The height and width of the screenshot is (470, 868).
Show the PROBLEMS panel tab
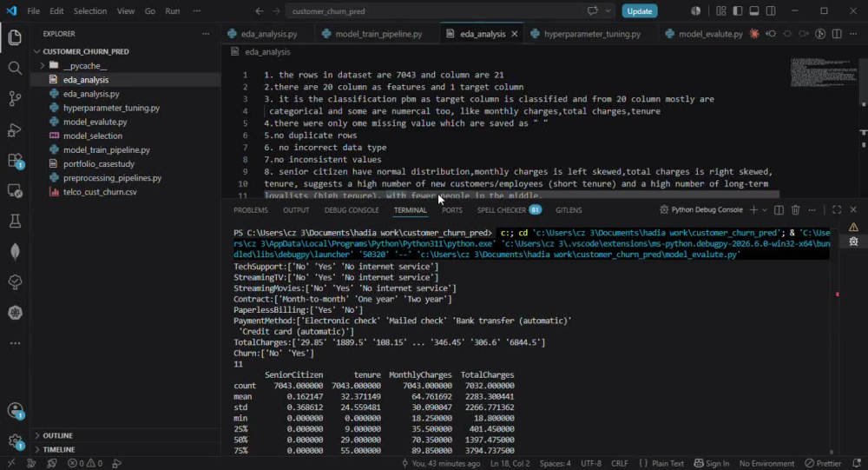tap(250, 210)
